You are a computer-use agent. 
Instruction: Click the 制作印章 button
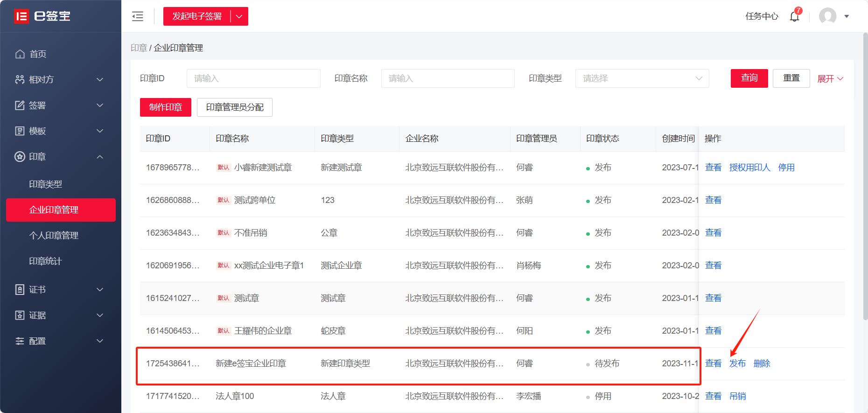pyautogui.click(x=166, y=107)
